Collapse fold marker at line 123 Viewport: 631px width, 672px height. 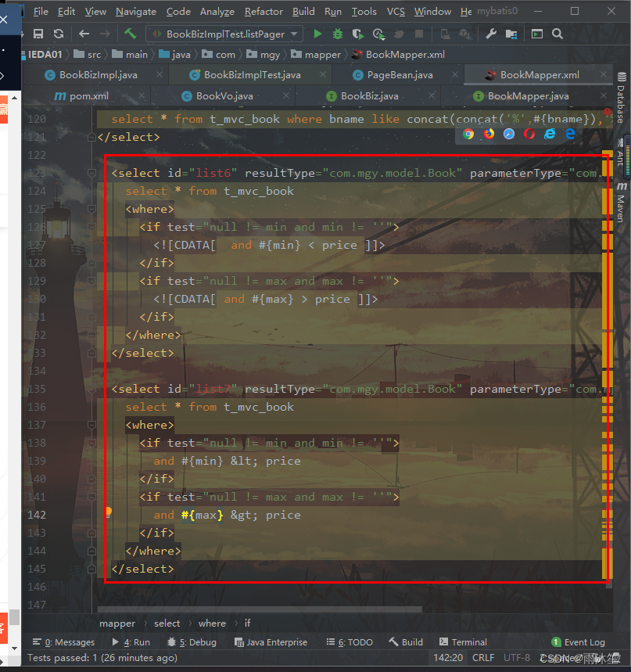(91, 173)
